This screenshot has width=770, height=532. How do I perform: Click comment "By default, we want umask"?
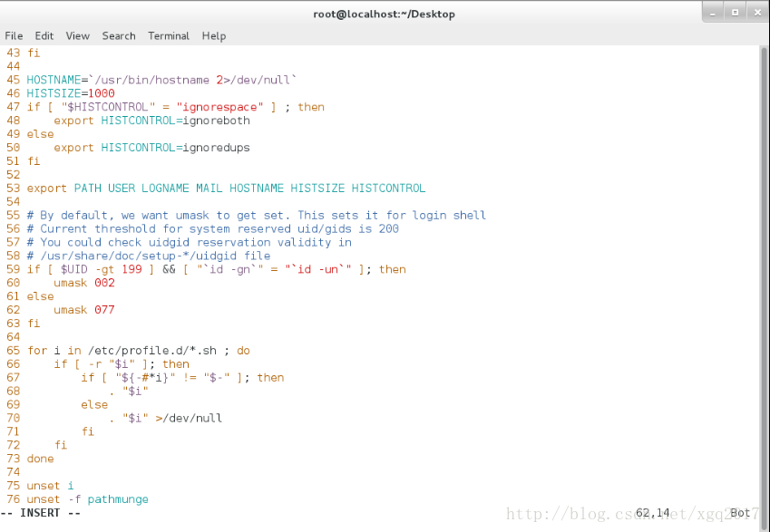(256, 216)
